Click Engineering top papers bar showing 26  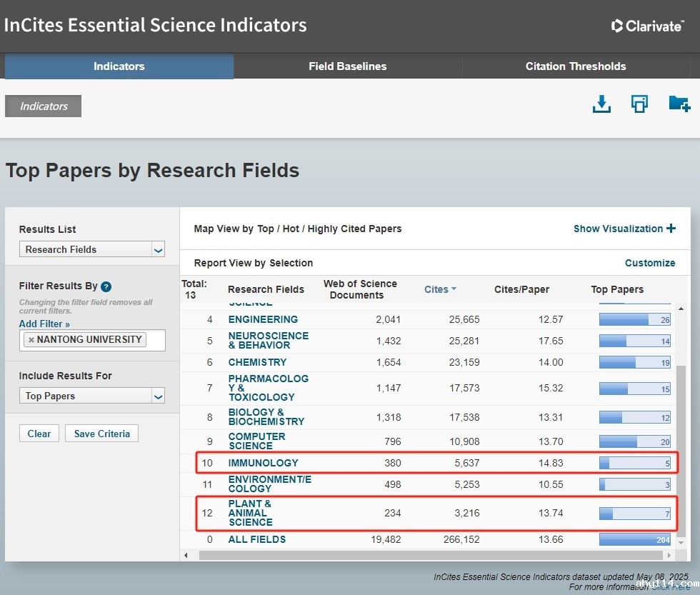coord(635,319)
